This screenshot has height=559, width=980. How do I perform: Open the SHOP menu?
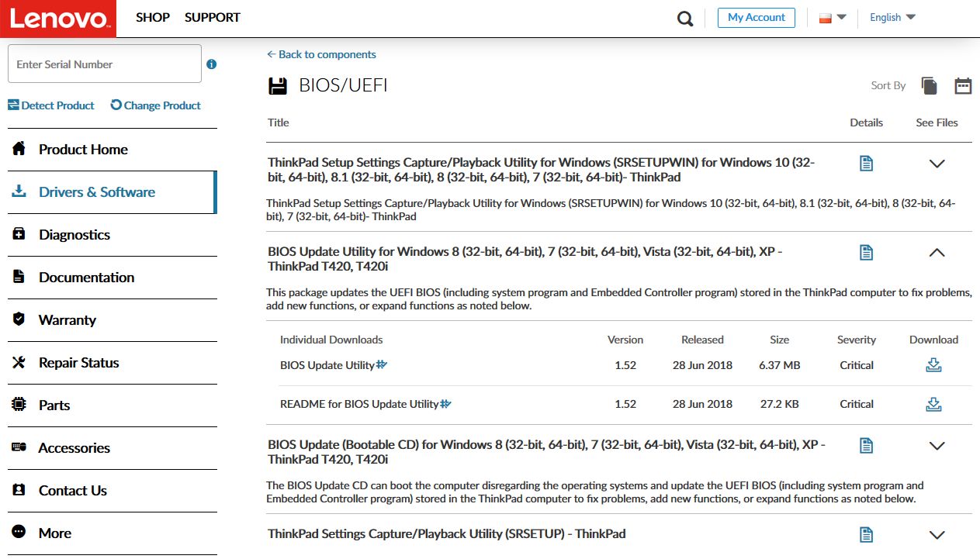[x=153, y=17]
